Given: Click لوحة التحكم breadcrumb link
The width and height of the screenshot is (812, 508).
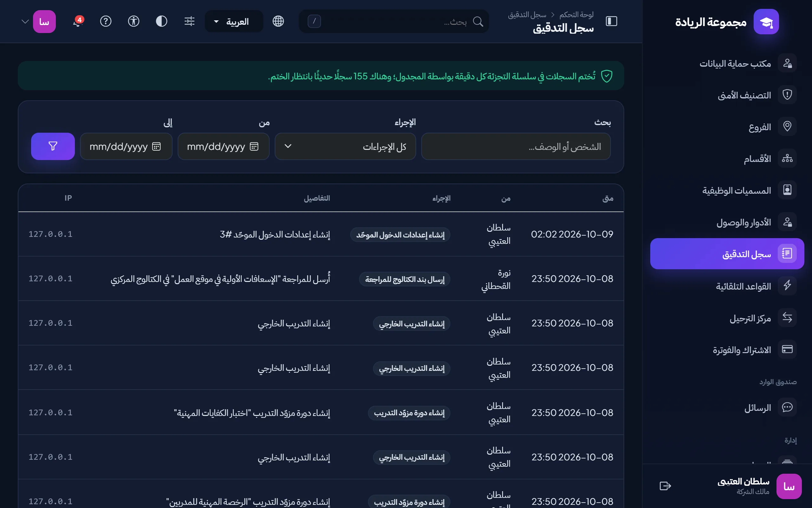Looking at the screenshot, I should point(576,15).
